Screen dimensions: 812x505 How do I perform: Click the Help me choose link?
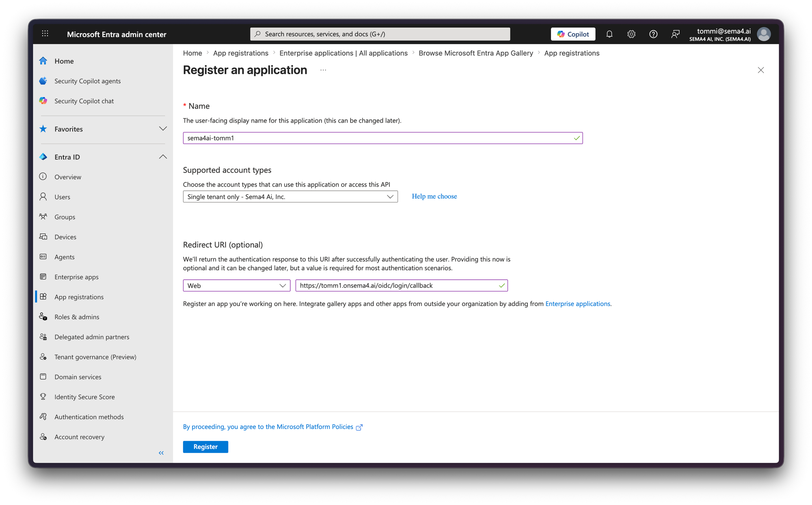pyautogui.click(x=434, y=196)
